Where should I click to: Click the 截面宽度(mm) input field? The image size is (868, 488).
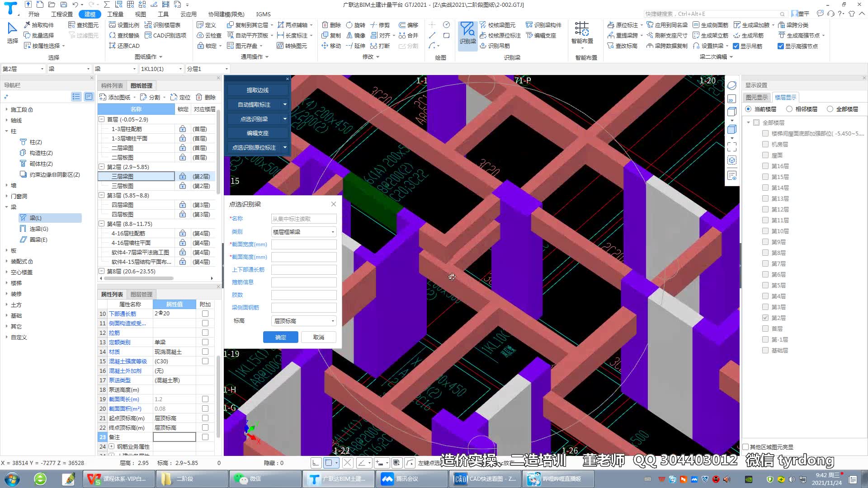point(304,244)
